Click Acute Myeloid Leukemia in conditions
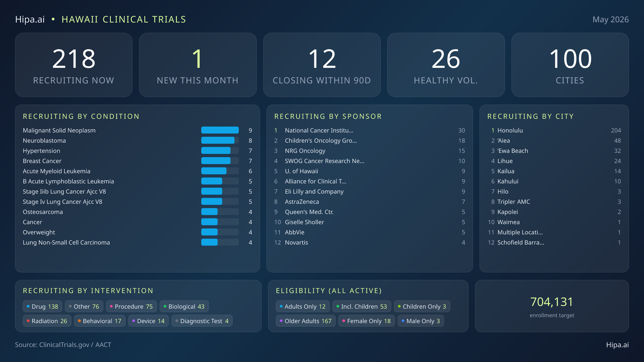This screenshot has height=362, width=644. (x=56, y=171)
